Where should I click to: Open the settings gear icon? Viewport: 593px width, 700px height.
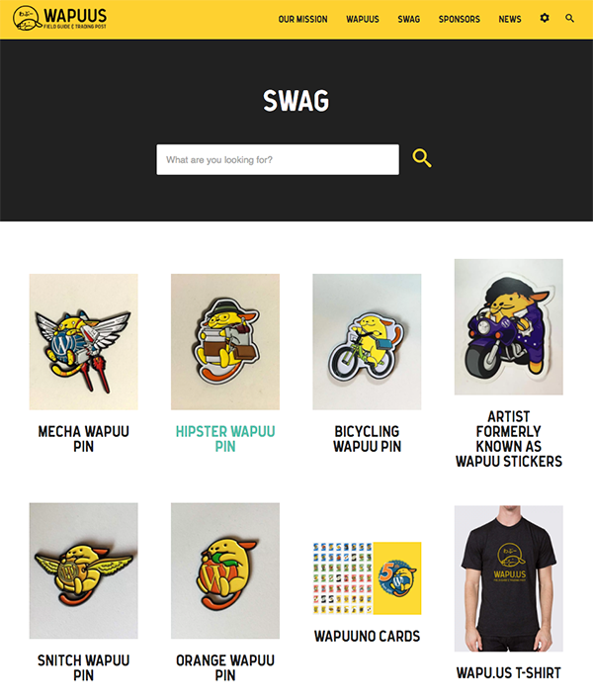[545, 19]
